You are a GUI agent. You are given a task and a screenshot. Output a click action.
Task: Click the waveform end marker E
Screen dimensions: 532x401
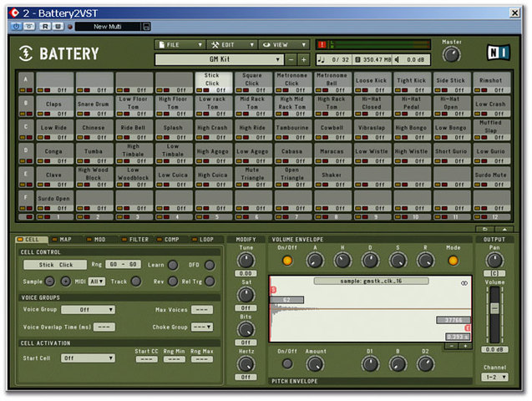click(467, 327)
